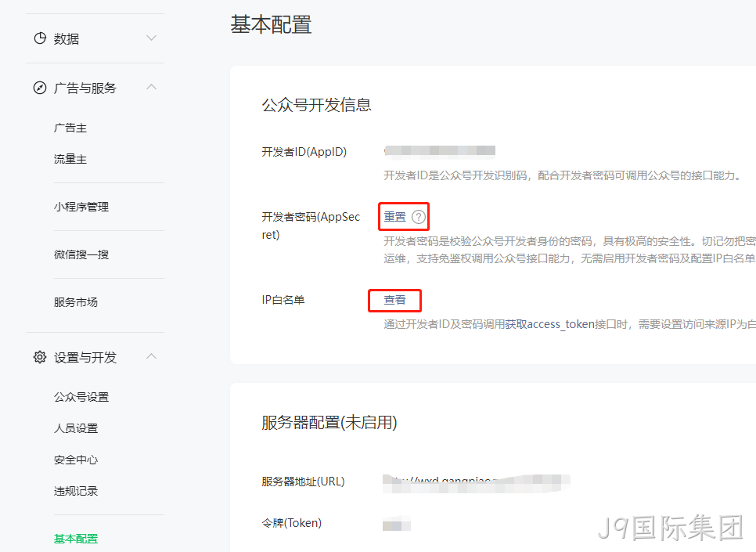Image resolution: width=756 pixels, height=552 pixels.
Task: Open 违规记录 in the sidebar
Action: pyautogui.click(x=76, y=491)
